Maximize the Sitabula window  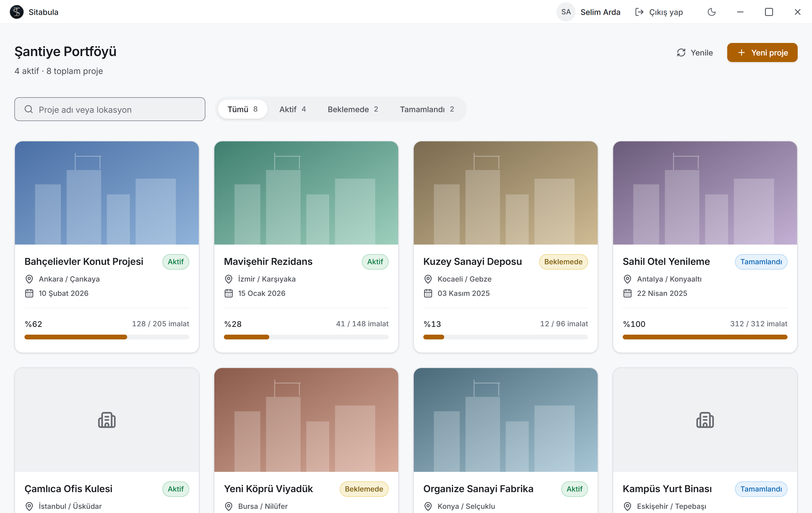pyautogui.click(x=769, y=12)
